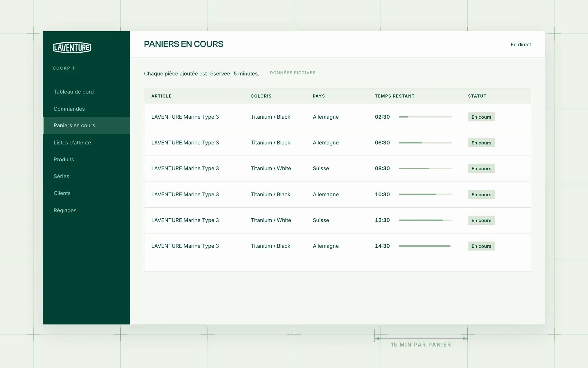Select the 14:30 remaining time value

382,246
